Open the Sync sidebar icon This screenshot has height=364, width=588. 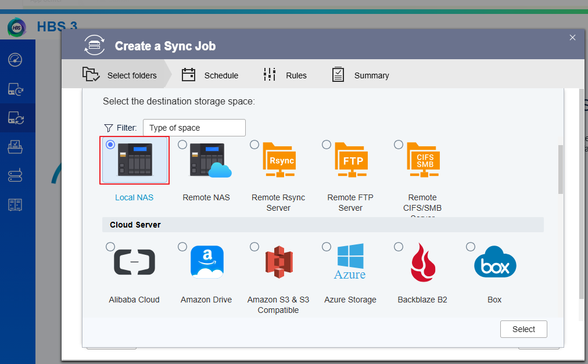(x=16, y=118)
